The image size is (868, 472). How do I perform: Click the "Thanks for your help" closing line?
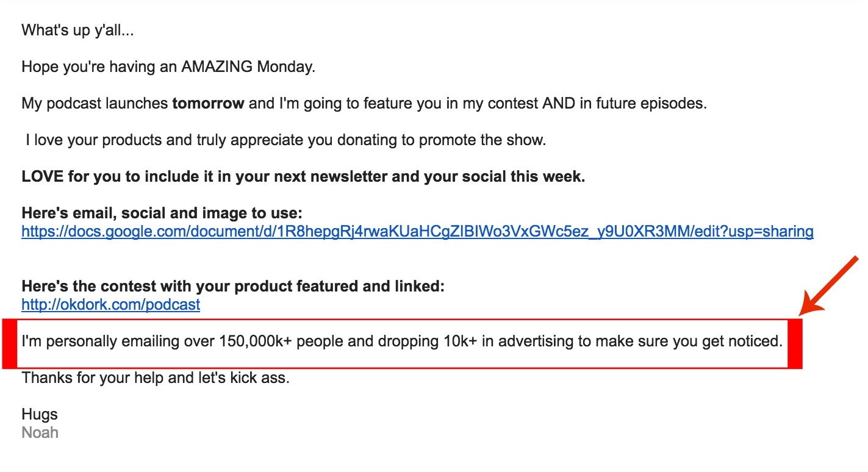(156, 378)
